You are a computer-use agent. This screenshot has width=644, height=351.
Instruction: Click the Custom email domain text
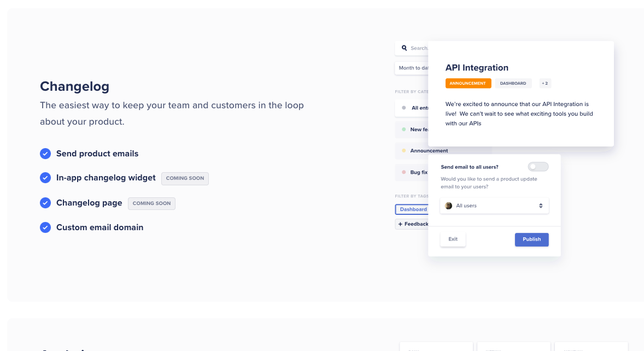(100, 227)
